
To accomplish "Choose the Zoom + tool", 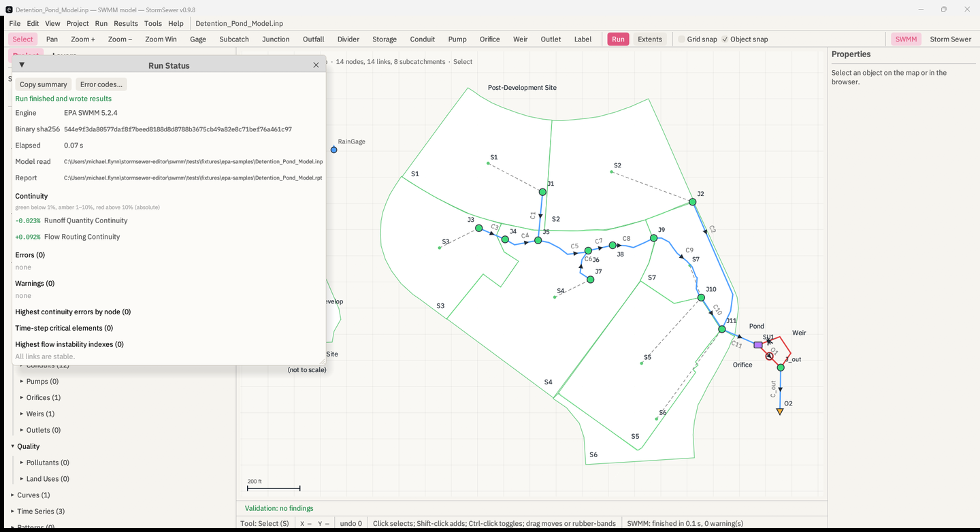I will tap(83, 39).
